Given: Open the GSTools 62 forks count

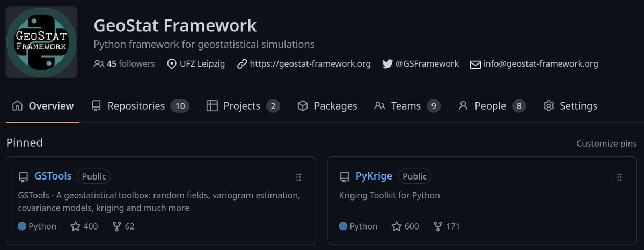Looking at the screenshot, I should pos(129,226).
